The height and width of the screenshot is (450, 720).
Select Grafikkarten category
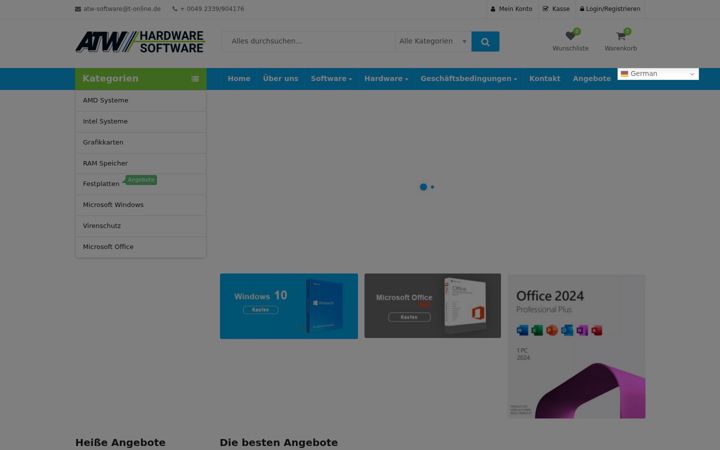[141, 142]
